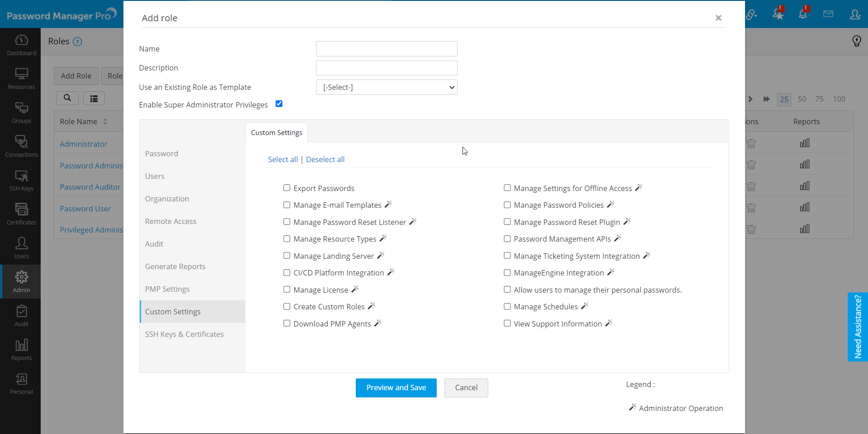
Task: Sort by Role Name column arrows
Action: pyautogui.click(x=105, y=121)
